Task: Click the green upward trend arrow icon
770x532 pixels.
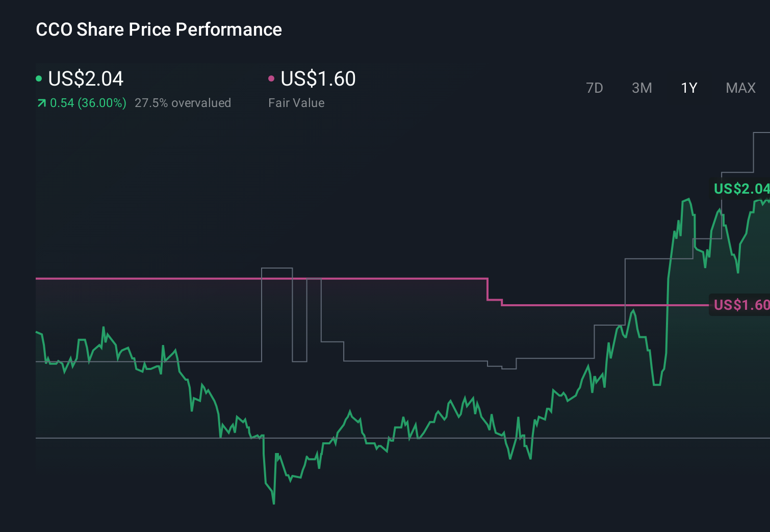Action: 41,102
